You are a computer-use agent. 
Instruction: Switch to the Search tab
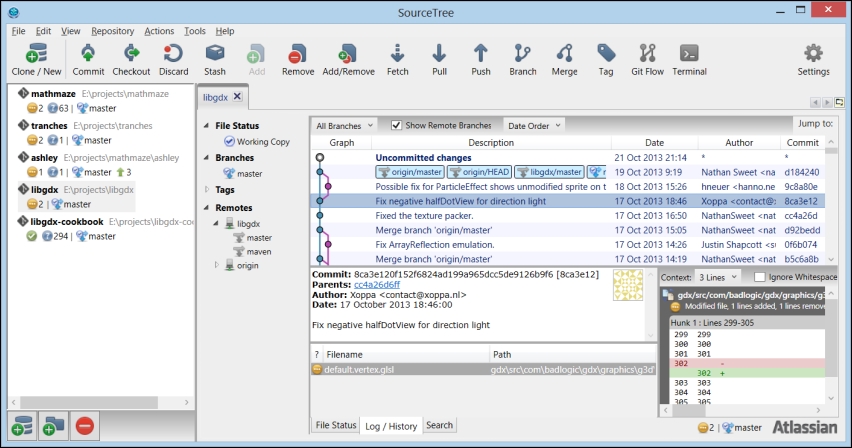coord(439,425)
